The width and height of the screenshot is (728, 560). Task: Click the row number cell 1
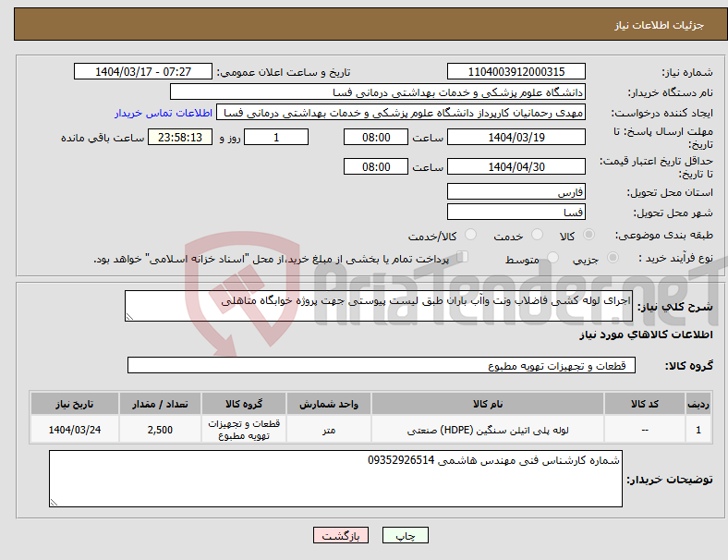pos(698,430)
